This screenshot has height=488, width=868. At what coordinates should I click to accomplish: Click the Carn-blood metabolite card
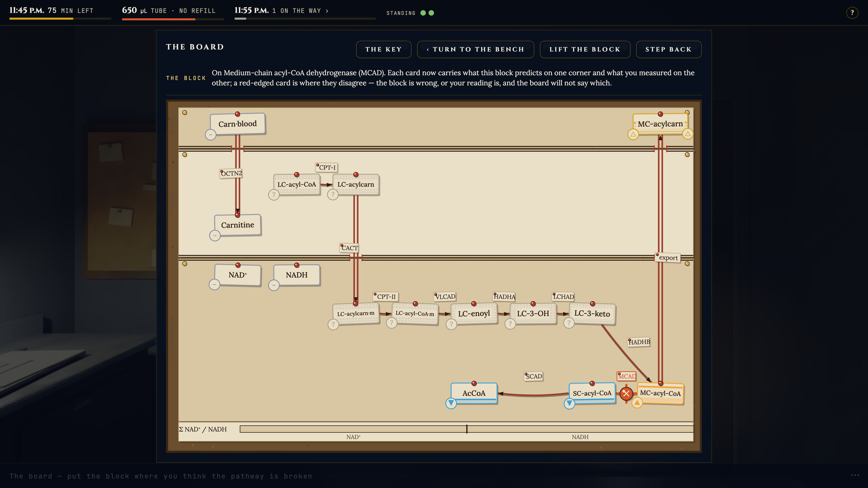pyautogui.click(x=237, y=124)
